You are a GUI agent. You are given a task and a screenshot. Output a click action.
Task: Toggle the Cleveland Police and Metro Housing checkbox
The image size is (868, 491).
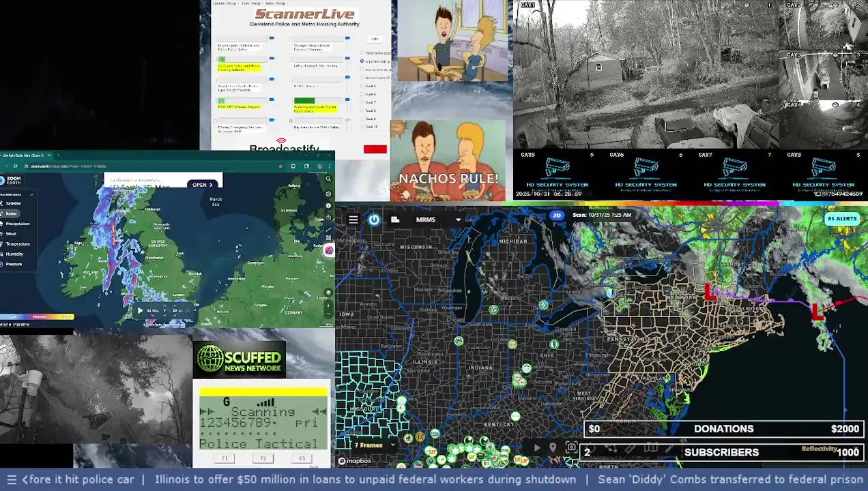[215, 59]
